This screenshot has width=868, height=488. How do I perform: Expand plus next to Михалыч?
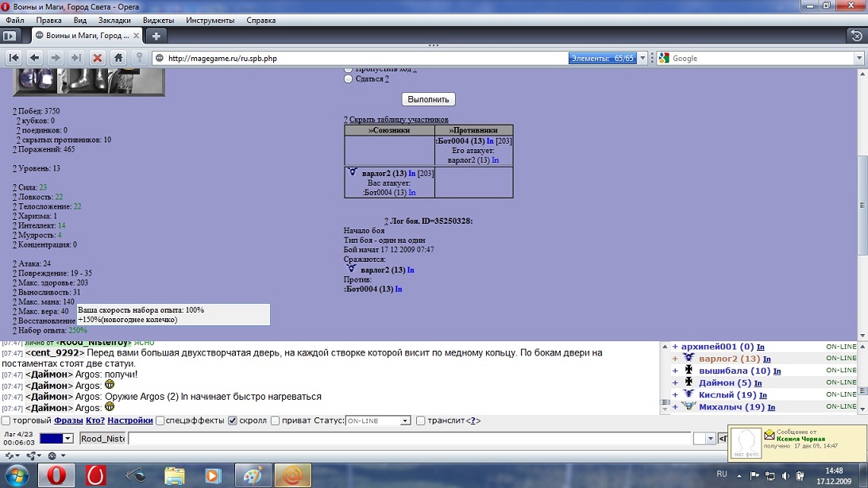pos(675,406)
